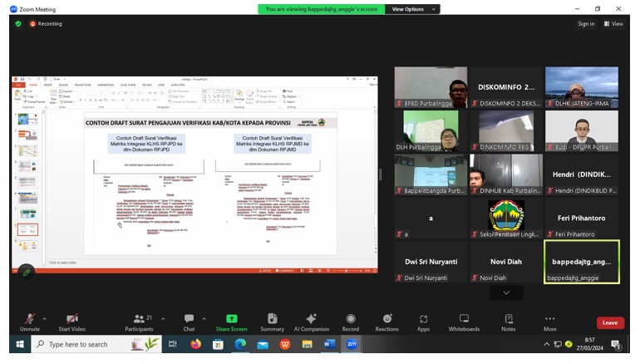Screen dimensions: 640x364
Task: Open Whiteboards
Action: 464,322
